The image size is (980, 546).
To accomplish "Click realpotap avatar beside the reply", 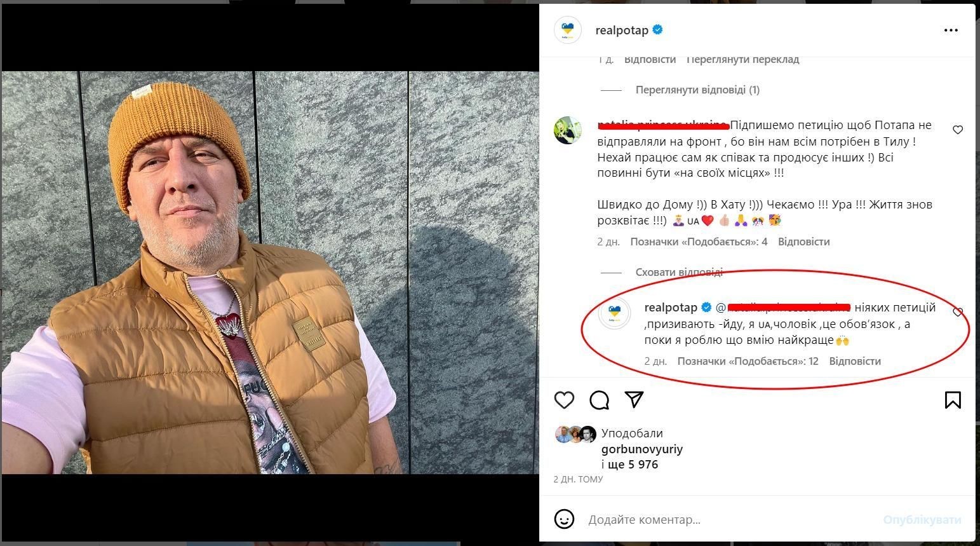I will click(615, 313).
